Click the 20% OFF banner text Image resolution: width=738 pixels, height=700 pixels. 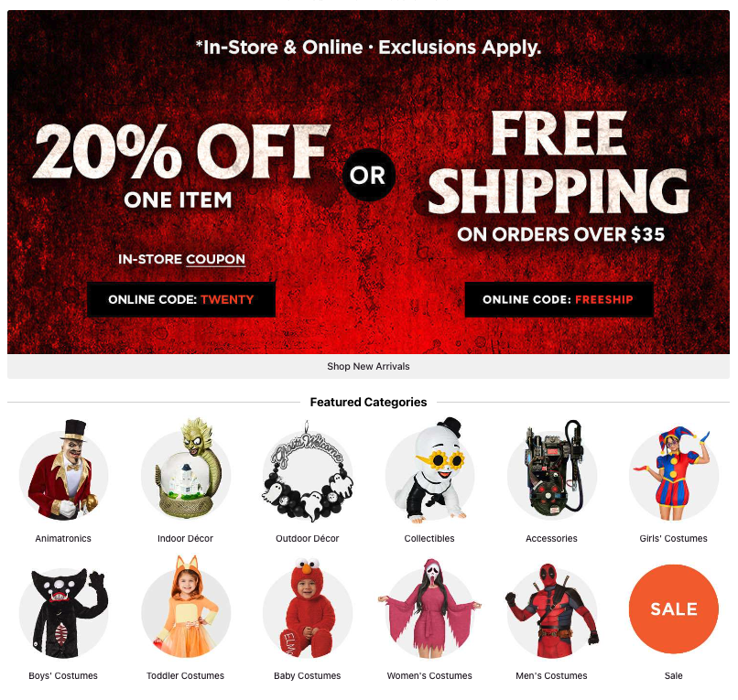pyautogui.click(x=181, y=152)
